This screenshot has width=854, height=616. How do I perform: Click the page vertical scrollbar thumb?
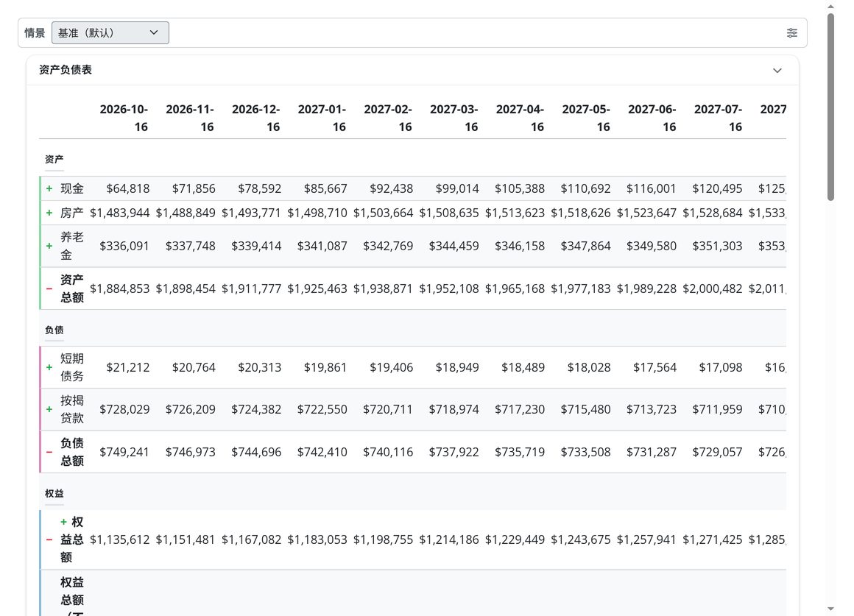pyautogui.click(x=830, y=107)
